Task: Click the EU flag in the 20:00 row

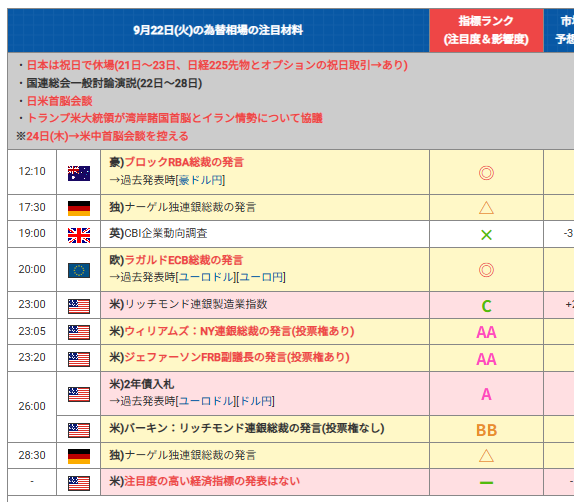Action: tap(79, 271)
